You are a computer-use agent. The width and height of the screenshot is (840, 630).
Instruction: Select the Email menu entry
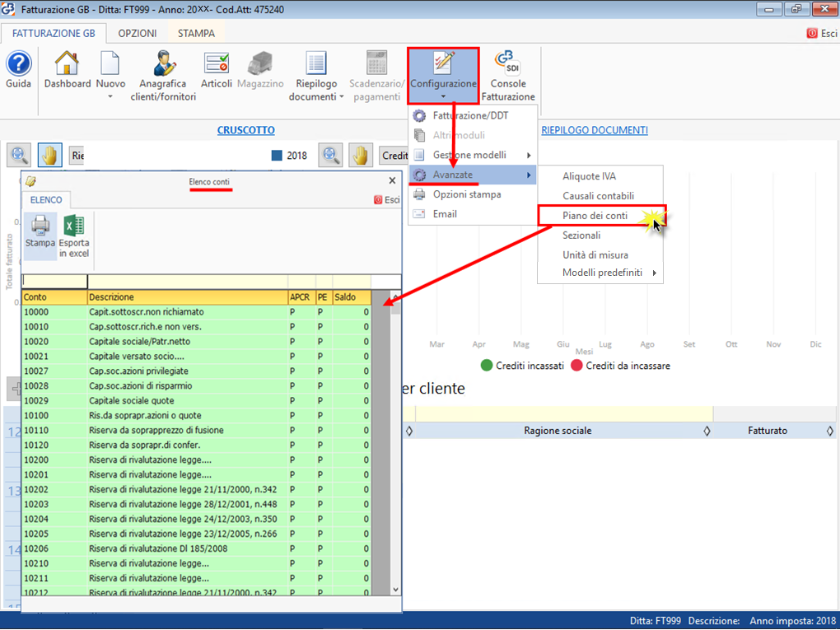click(x=445, y=214)
